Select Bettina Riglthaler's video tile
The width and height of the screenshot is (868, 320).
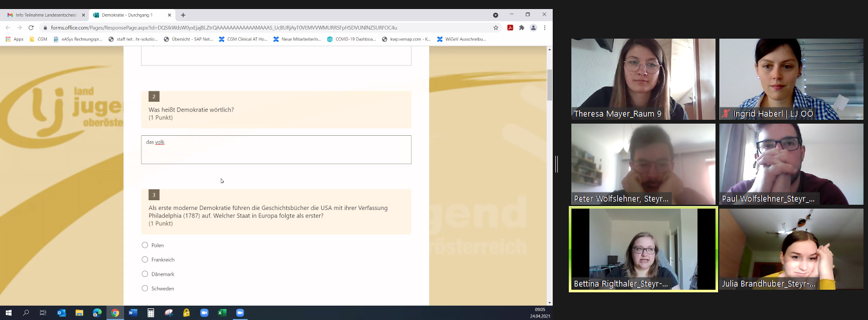(x=643, y=249)
